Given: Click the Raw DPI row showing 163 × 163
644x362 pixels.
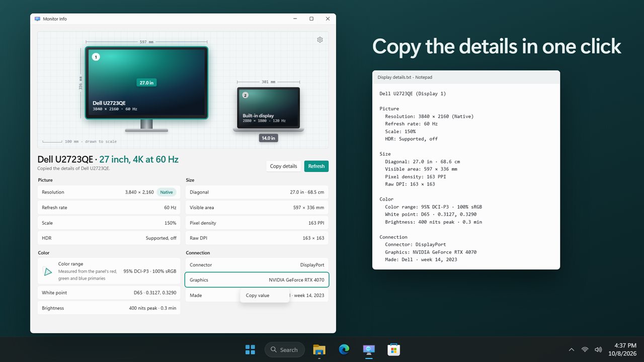Looking at the screenshot, I should 257,238.
